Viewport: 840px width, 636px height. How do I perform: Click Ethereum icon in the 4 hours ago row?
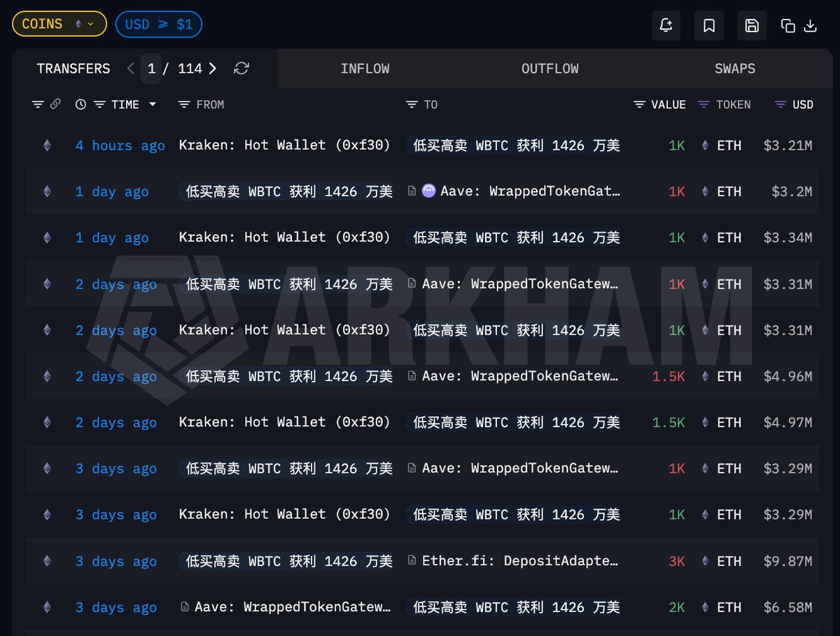click(x=47, y=146)
